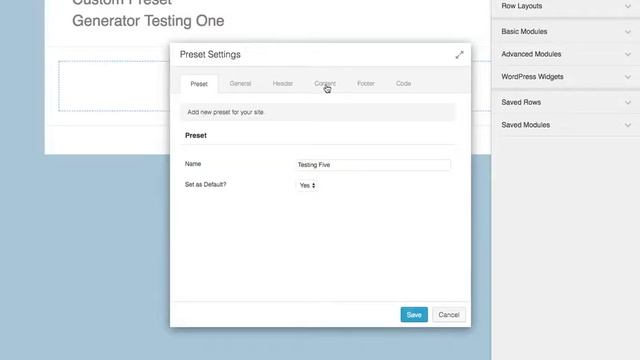Expand the Row Layouts panel
640x360 pixels.
coord(566,7)
